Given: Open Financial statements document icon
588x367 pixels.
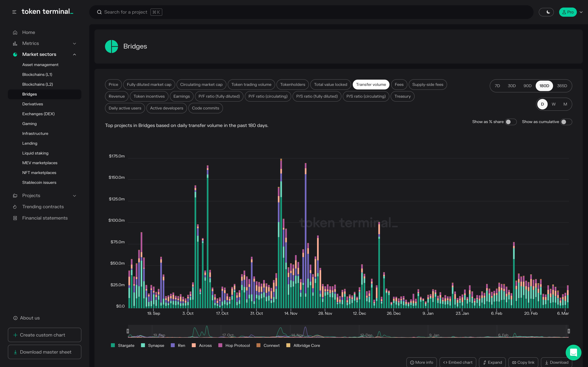Looking at the screenshot, I should 15,218.
